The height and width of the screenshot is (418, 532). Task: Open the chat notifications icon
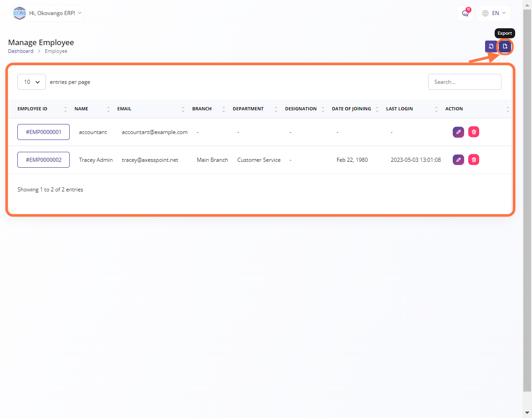465,13
